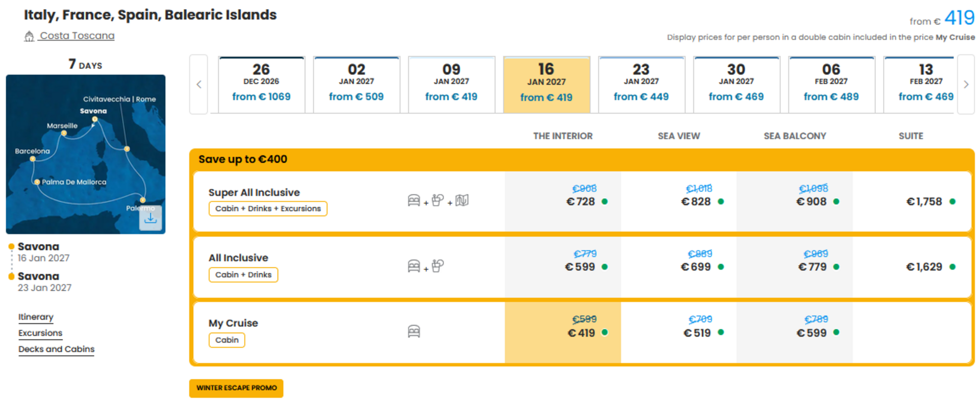Show earlier departure dates with left arrow
980x408 pixels.
click(x=199, y=85)
